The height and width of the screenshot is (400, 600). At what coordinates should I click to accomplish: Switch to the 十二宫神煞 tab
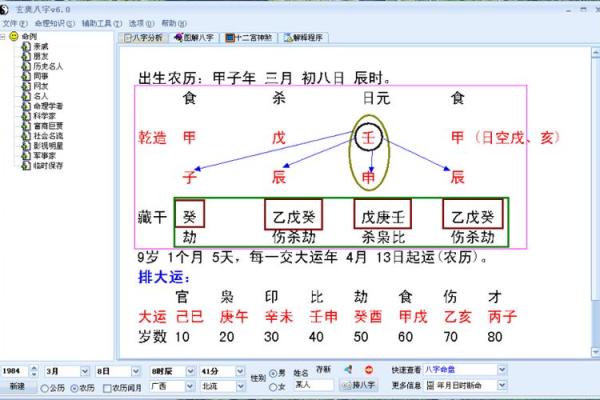pos(249,38)
